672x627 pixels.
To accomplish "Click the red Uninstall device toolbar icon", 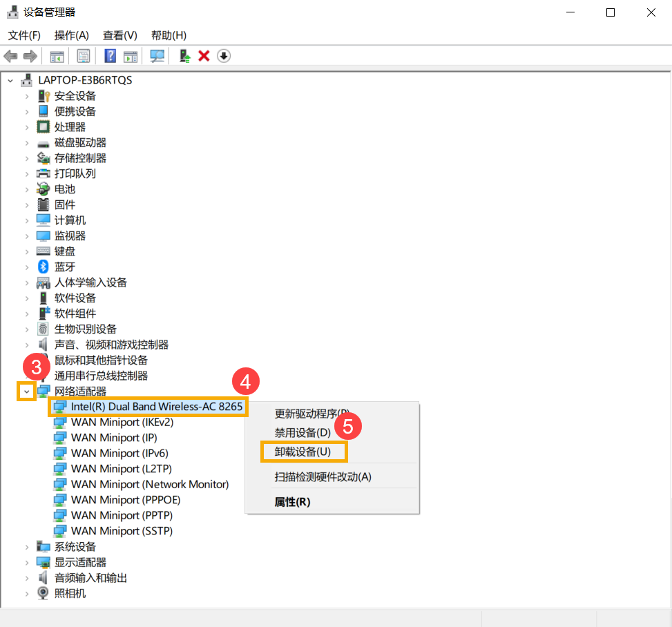I will click(x=204, y=56).
